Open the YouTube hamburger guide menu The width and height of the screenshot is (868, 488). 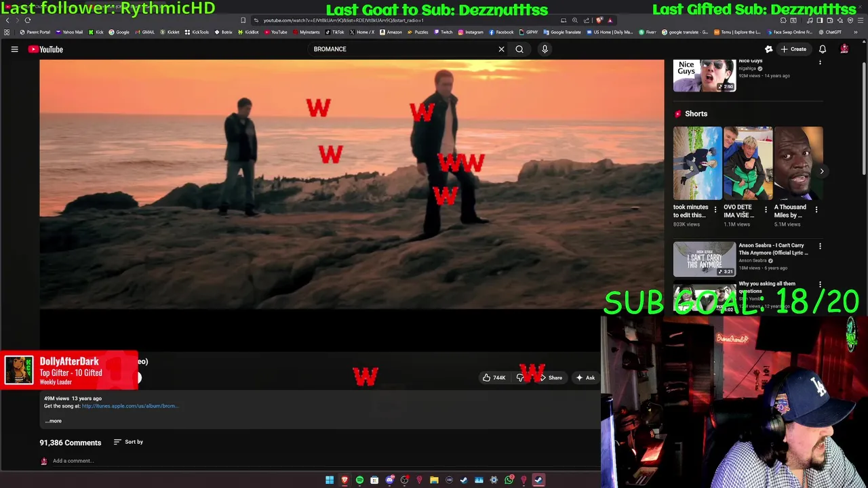click(x=14, y=49)
